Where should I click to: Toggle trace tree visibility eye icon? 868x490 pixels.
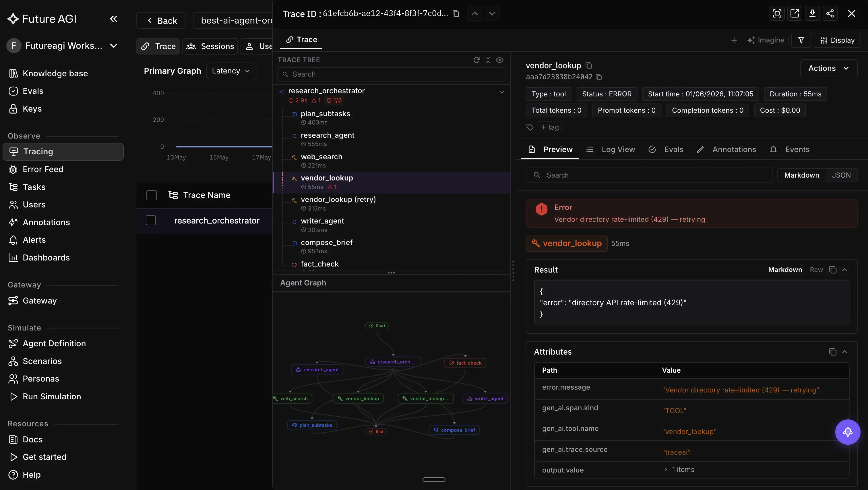pyautogui.click(x=499, y=60)
